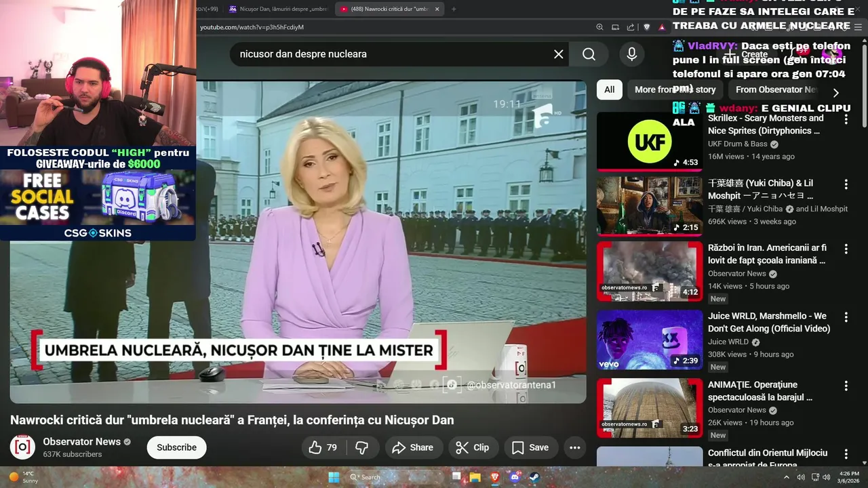This screenshot has width=868, height=488.
Task: Share this page from the address bar
Action: pyautogui.click(x=631, y=27)
